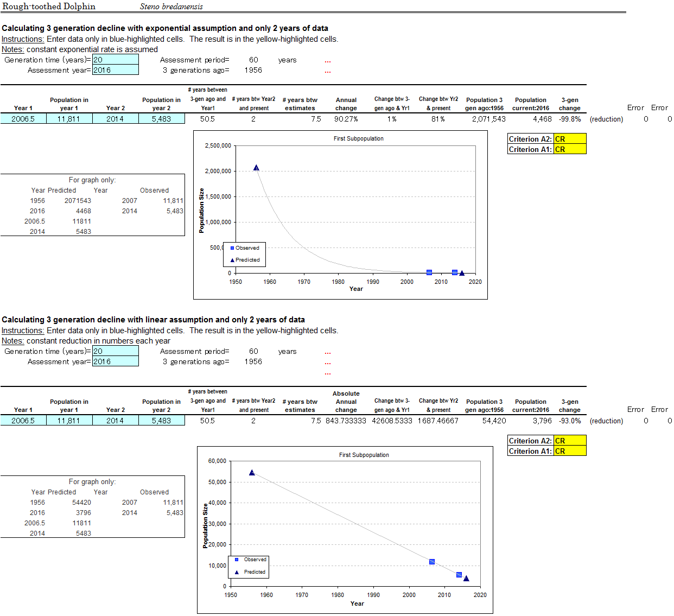The image size is (674, 616).
Task: Click the underlined Notes label in exponential section
Action: pyautogui.click(x=12, y=49)
